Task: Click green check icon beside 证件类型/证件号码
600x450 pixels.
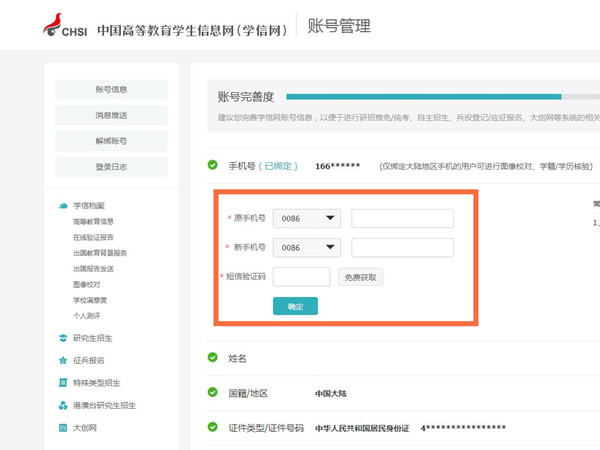Action: (212, 427)
